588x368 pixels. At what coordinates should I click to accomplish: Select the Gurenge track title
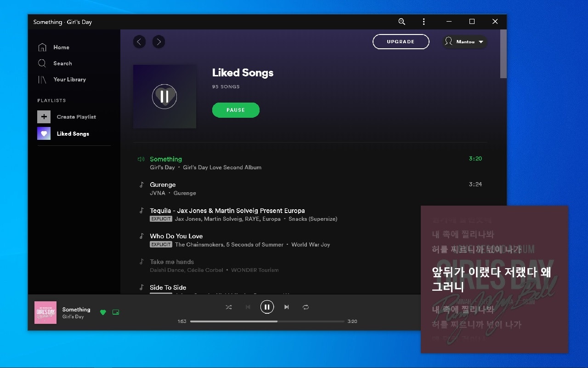click(x=163, y=185)
